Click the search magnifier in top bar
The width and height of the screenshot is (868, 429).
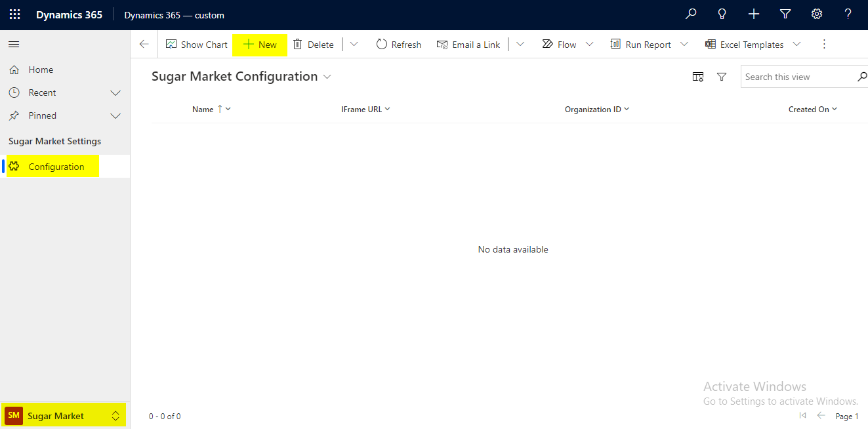pos(691,14)
